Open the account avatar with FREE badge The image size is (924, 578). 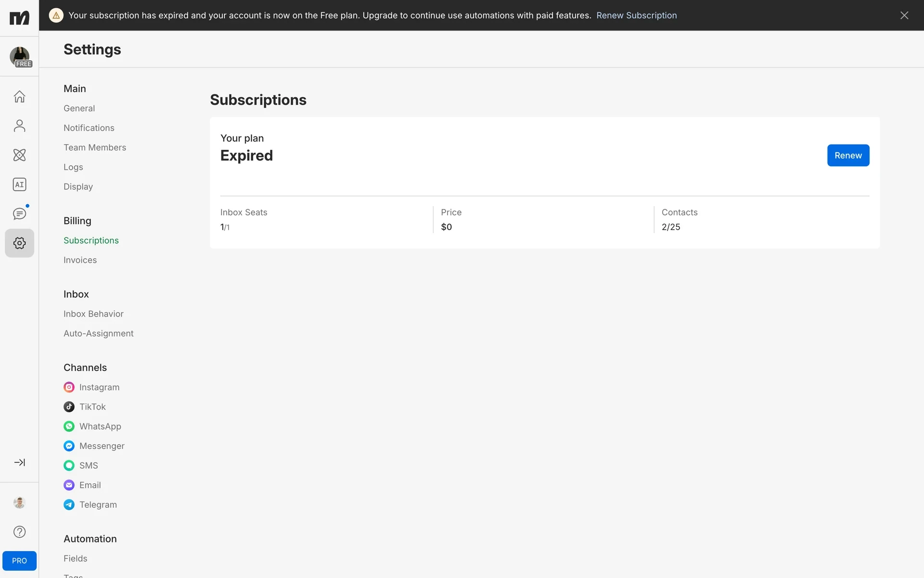click(x=20, y=57)
